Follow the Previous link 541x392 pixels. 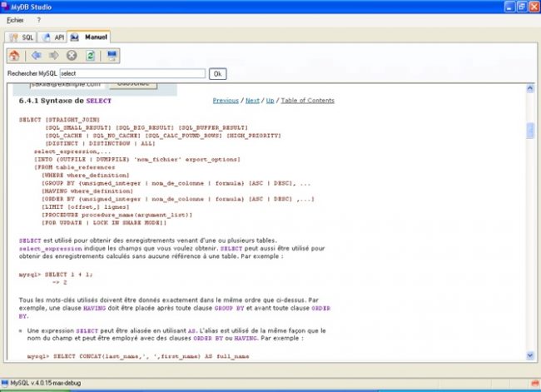coord(226,101)
